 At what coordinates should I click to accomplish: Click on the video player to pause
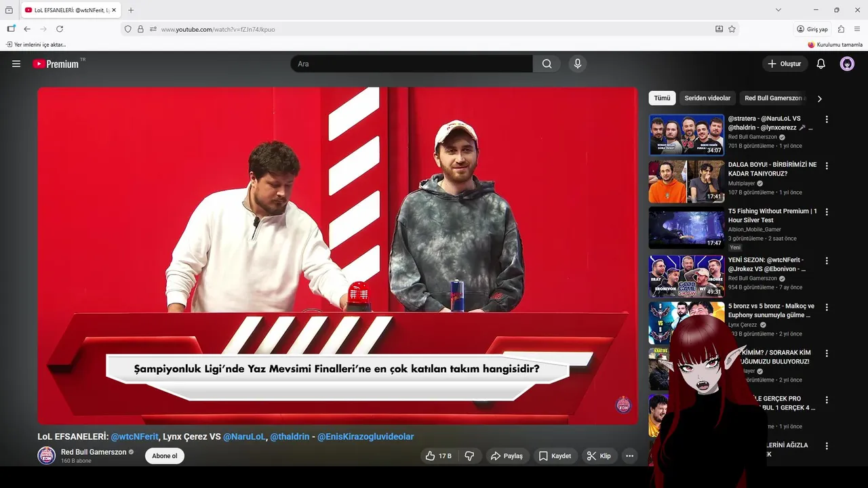(337, 256)
